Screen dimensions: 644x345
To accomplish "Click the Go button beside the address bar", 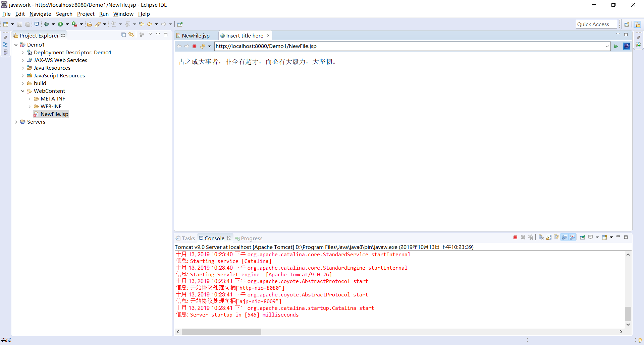I will (x=616, y=46).
